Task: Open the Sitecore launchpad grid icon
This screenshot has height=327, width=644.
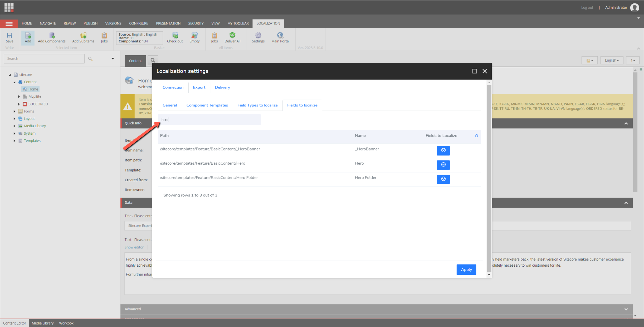Action: (x=9, y=7)
